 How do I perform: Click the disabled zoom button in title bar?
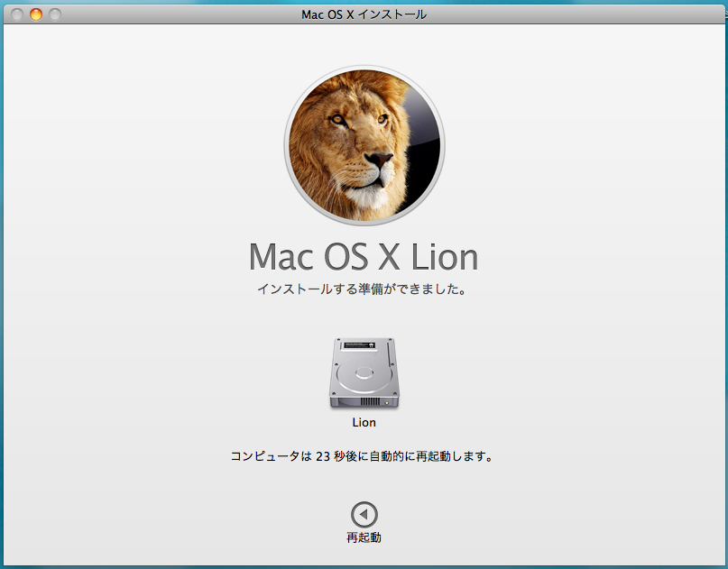55,14
